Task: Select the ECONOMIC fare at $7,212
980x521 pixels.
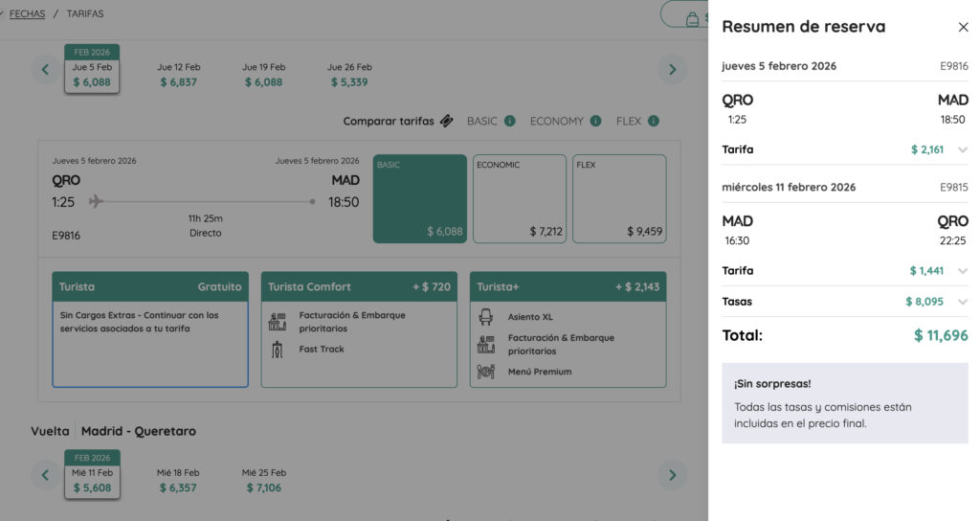Action: coord(520,199)
